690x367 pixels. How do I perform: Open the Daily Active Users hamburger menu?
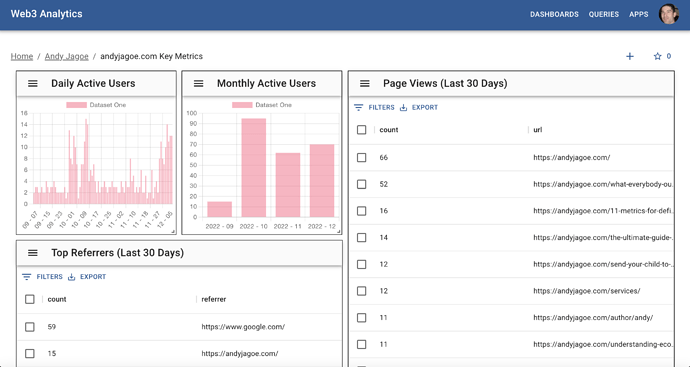[x=33, y=84]
